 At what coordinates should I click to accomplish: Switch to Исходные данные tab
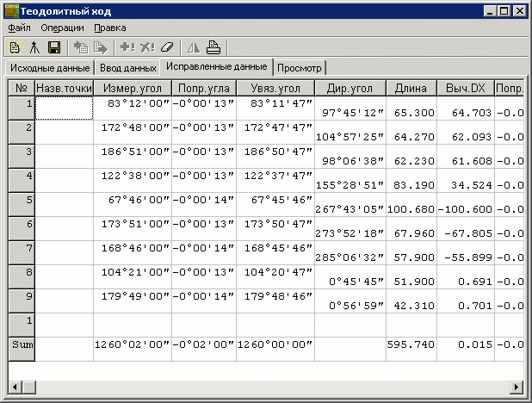(x=50, y=68)
